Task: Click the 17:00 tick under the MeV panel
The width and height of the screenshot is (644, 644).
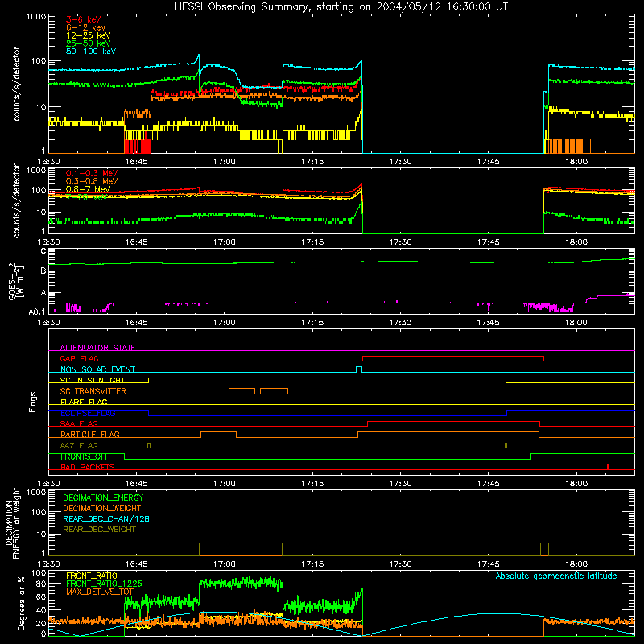Action: [x=225, y=242]
